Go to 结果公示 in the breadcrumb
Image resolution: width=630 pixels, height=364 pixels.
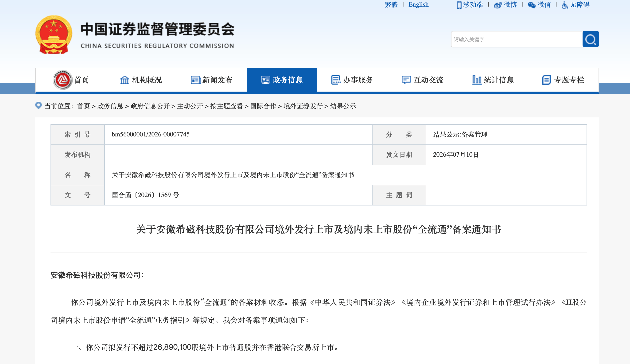(x=343, y=106)
